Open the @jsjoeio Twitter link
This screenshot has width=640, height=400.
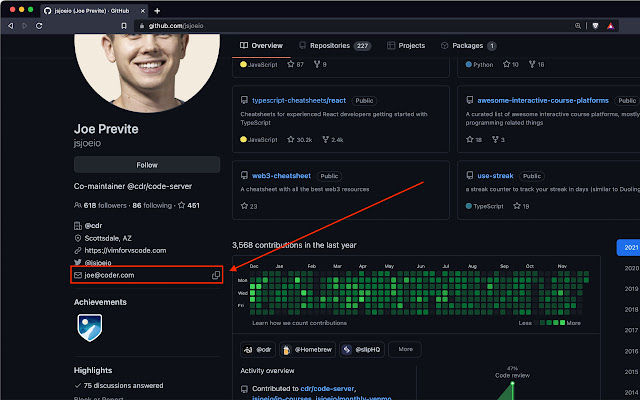[x=98, y=262]
